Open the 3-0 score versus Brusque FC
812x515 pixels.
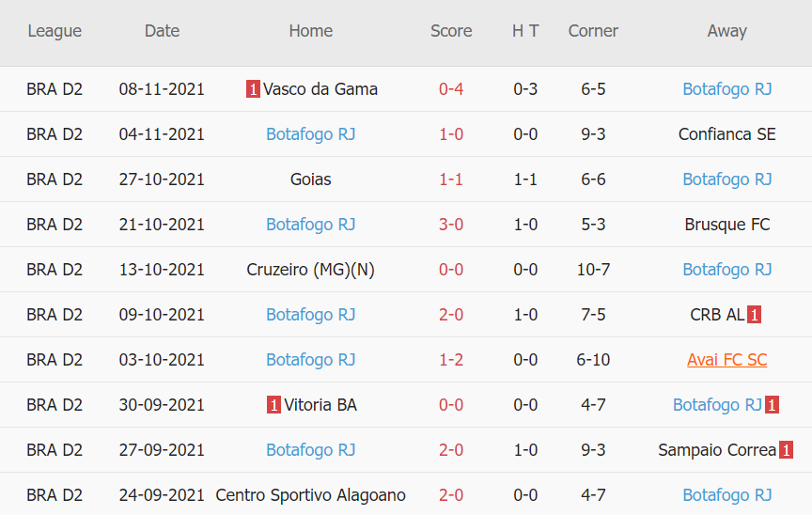pos(451,225)
